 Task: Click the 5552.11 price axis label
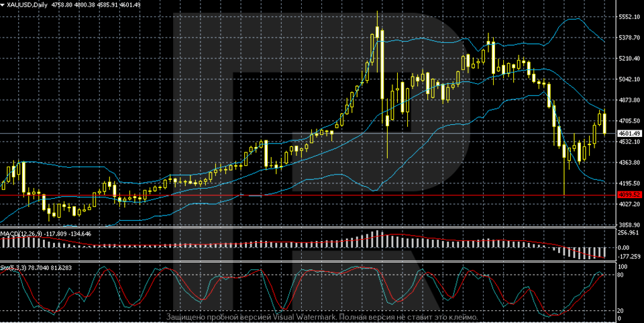click(630, 17)
